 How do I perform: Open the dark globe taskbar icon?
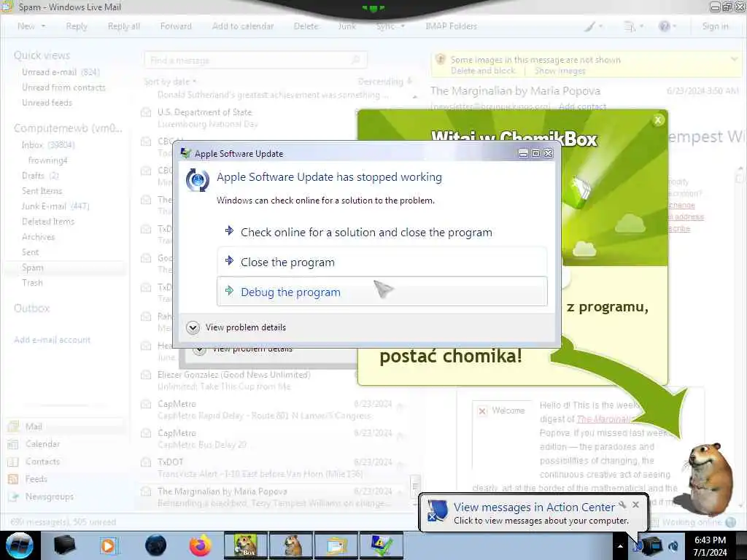click(x=155, y=545)
